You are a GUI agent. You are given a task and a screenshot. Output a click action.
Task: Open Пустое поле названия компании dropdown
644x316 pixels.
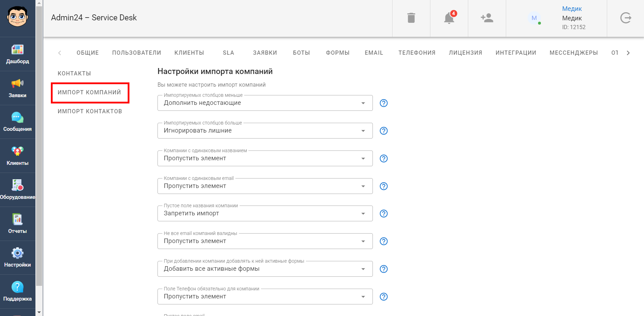tap(265, 214)
